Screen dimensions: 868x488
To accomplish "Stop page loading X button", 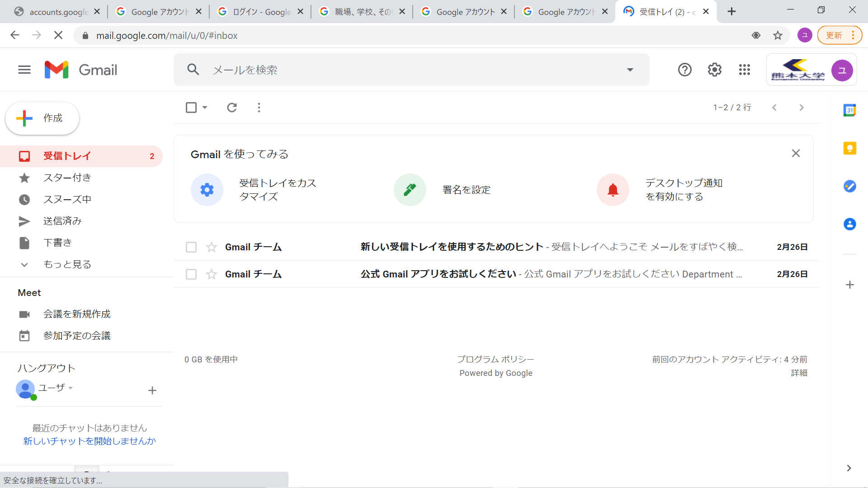I will coord(58,35).
